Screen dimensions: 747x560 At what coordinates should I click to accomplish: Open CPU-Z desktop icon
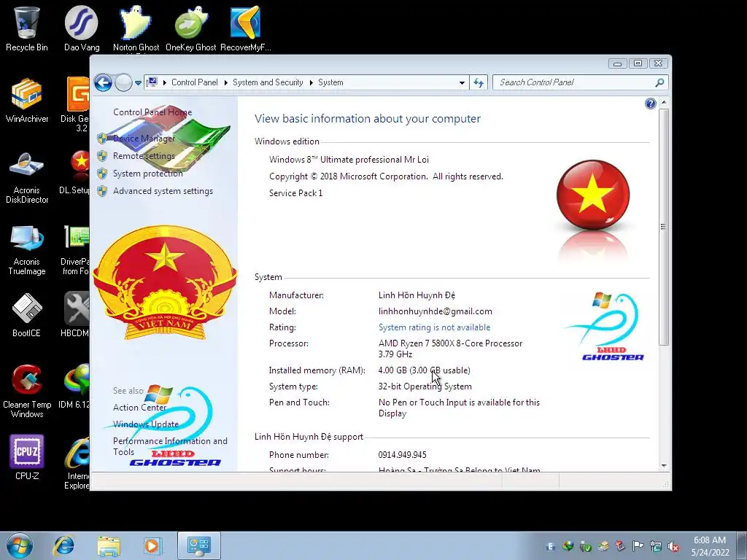27,457
